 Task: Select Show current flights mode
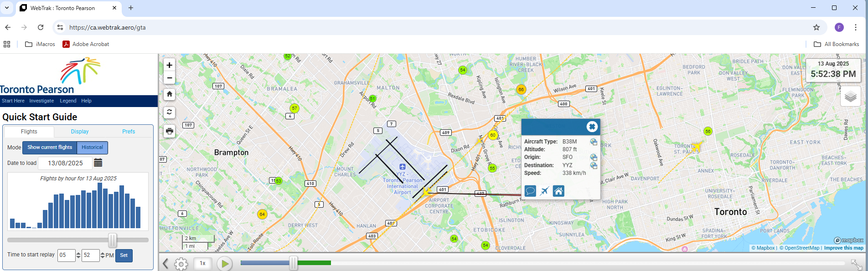(50, 148)
